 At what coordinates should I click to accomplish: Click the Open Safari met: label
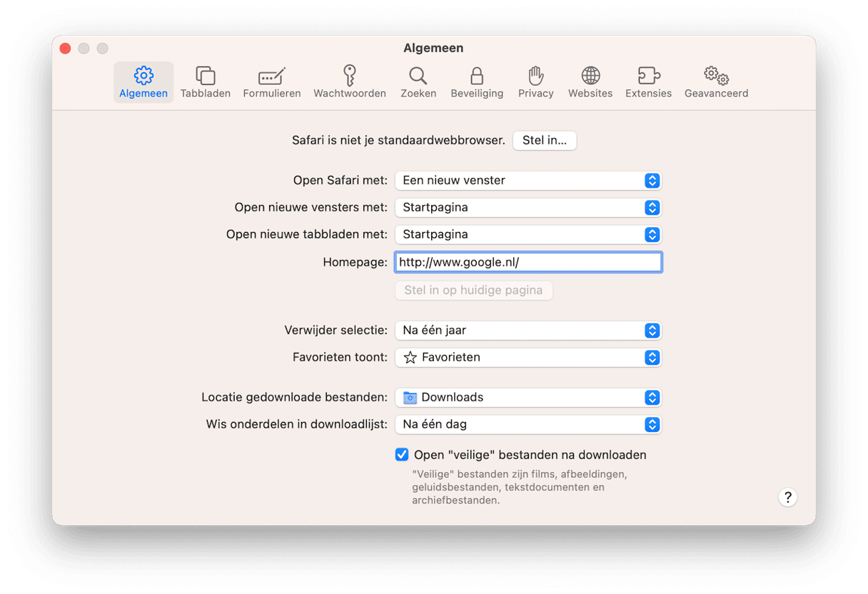(x=340, y=181)
